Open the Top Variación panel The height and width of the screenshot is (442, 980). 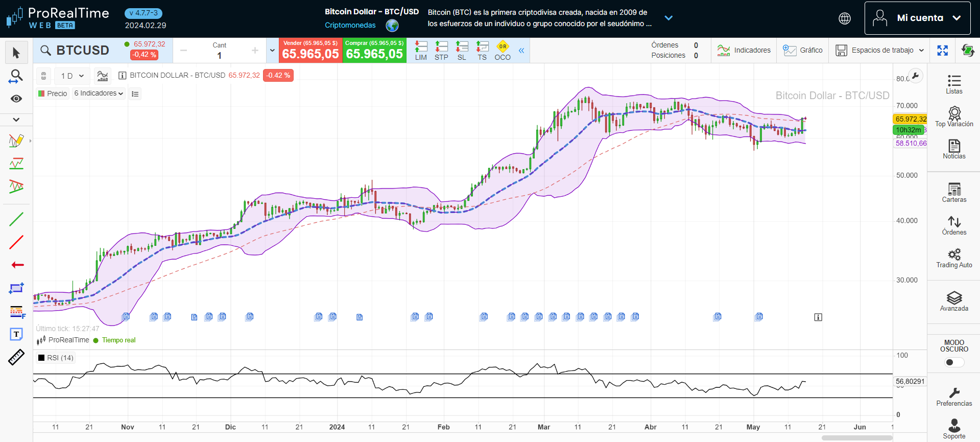click(954, 117)
